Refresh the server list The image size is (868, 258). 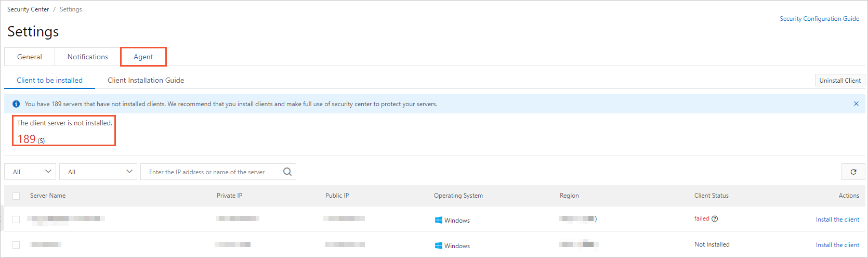click(x=853, y=172)
